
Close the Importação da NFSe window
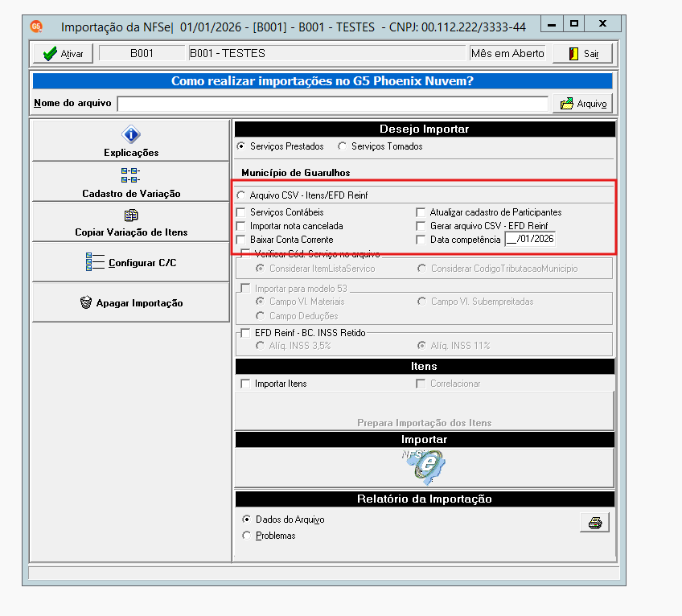602,24
